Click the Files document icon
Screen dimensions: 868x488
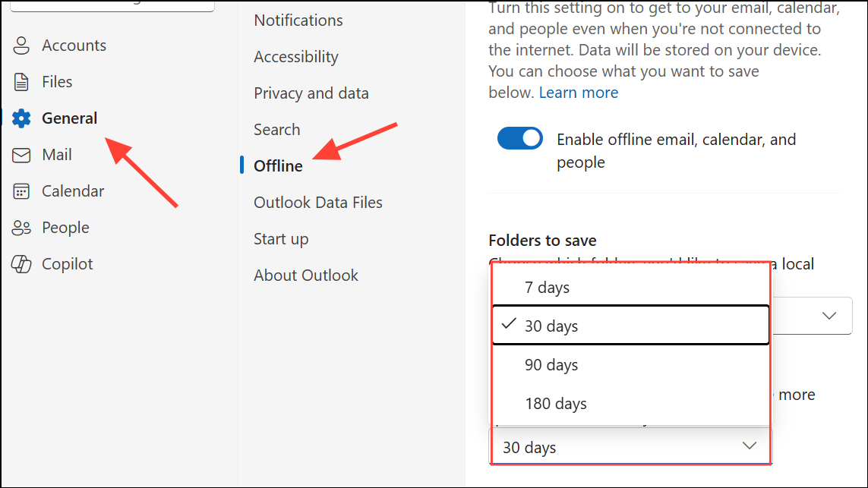pos(21,82)
